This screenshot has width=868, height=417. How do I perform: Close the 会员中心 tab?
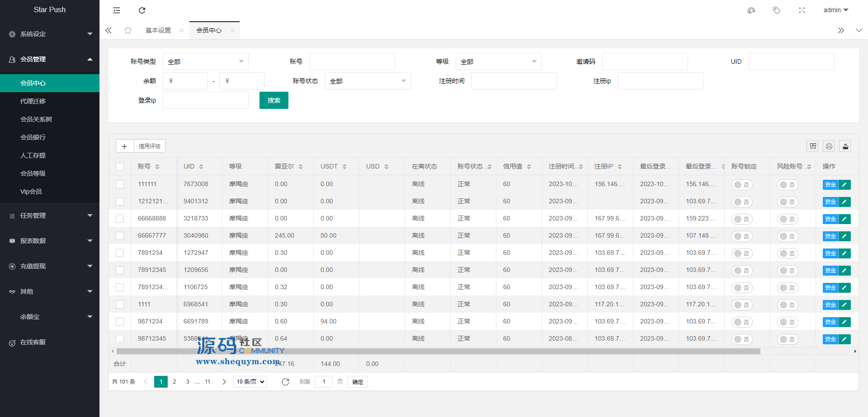point(232,31)
